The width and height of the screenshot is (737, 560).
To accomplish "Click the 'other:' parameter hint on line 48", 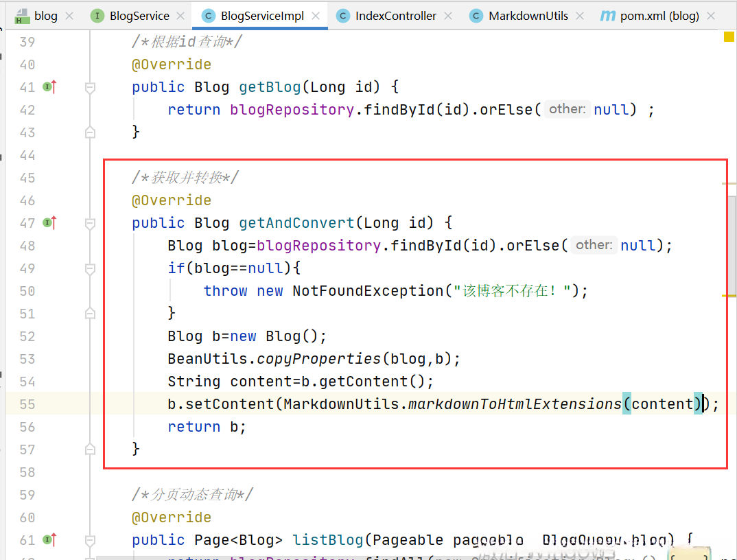I will pyautogui.click(x=594, y=245).
